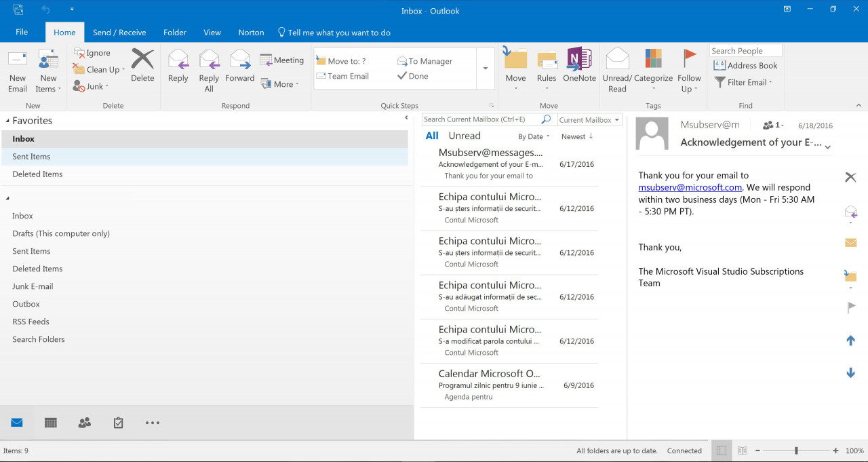Image resolution: width=868 pixels, height=462 pixels.
Task: Open the Filter Email dropdown
Action: 743,82
